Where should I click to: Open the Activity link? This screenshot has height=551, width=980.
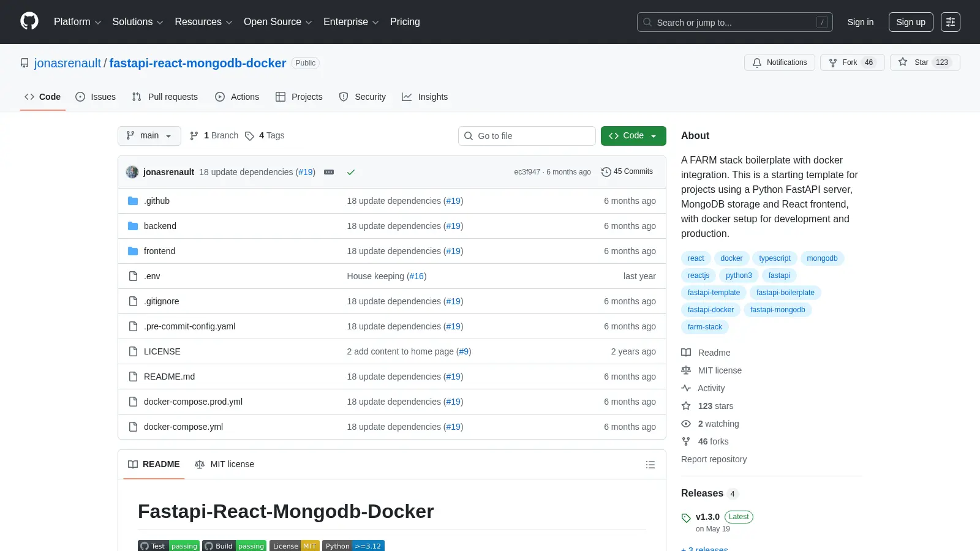703,388
